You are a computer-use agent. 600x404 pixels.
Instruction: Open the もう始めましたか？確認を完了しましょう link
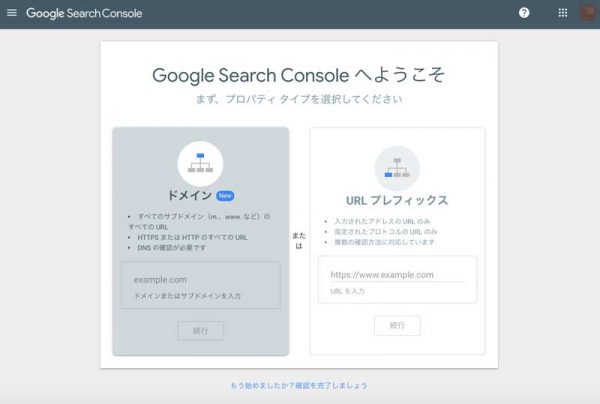[299, 386]
